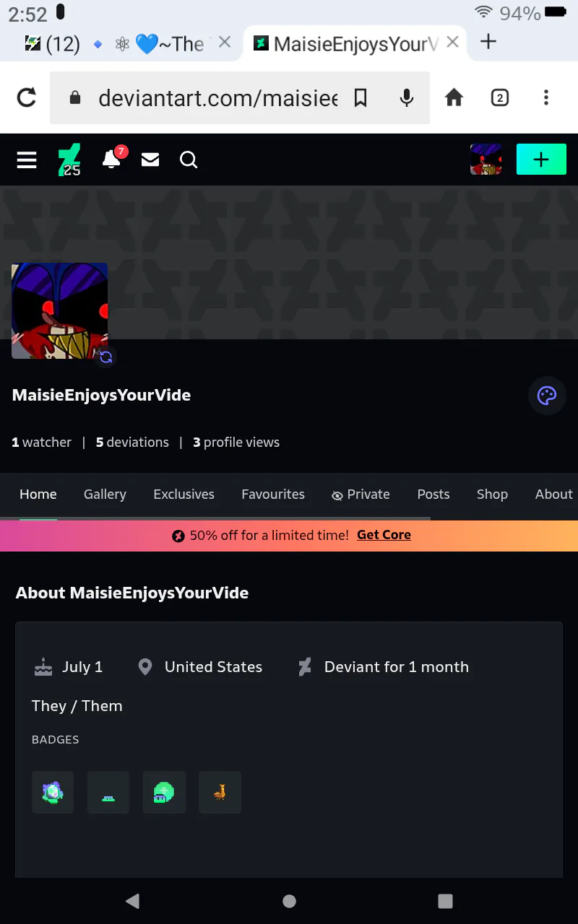Screen dimensions: 578x924
Task: Open the notifications bell
Action: click(112, 158)
